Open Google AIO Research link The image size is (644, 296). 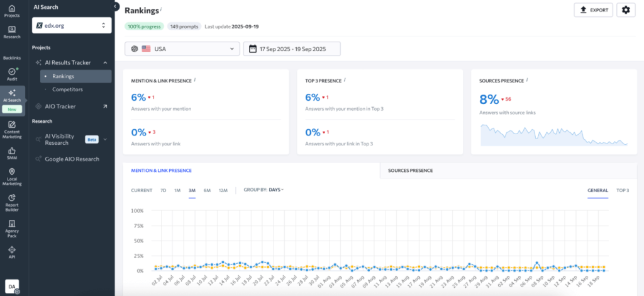pos(72,159)
